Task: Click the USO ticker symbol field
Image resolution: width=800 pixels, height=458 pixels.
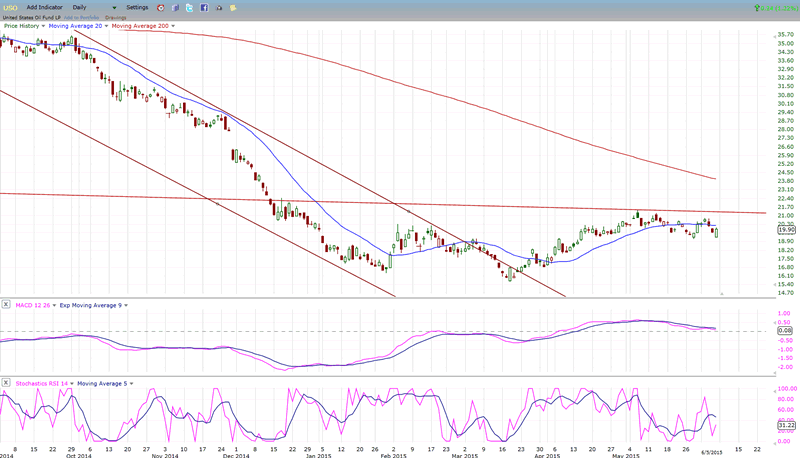Action: pos(10,7)
